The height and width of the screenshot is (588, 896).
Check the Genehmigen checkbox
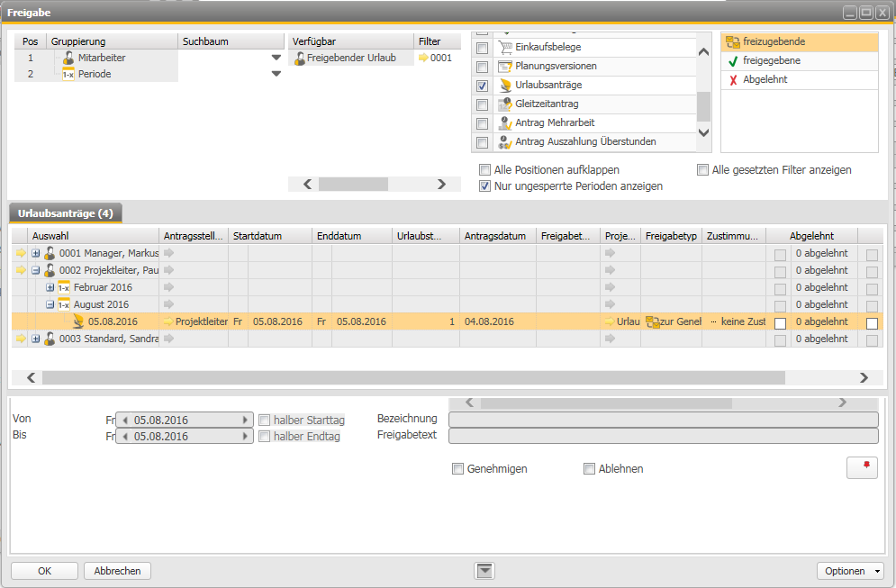point(457,468)
